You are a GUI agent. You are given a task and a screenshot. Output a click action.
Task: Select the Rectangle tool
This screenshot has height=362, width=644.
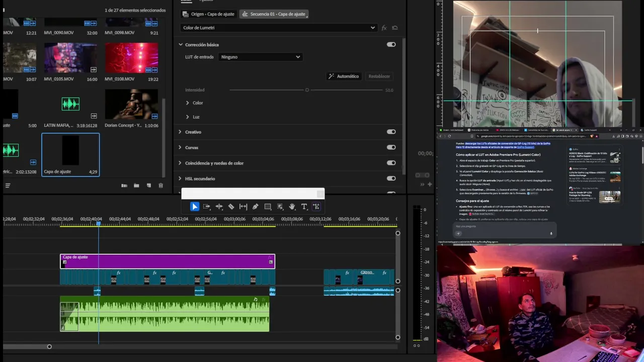tap(268, 207)
